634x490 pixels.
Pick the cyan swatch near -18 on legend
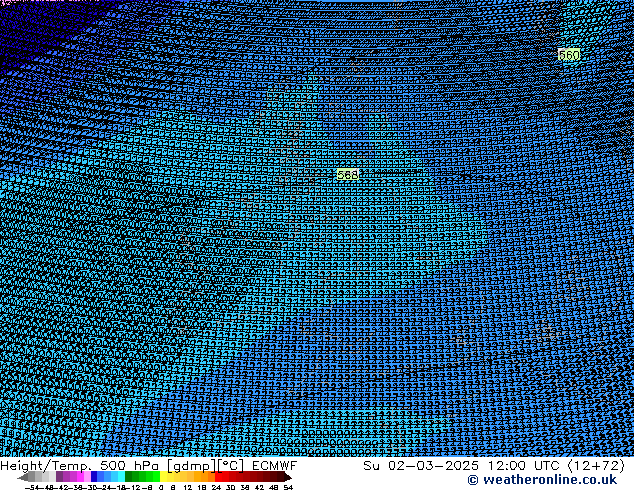tap(121, 477)
